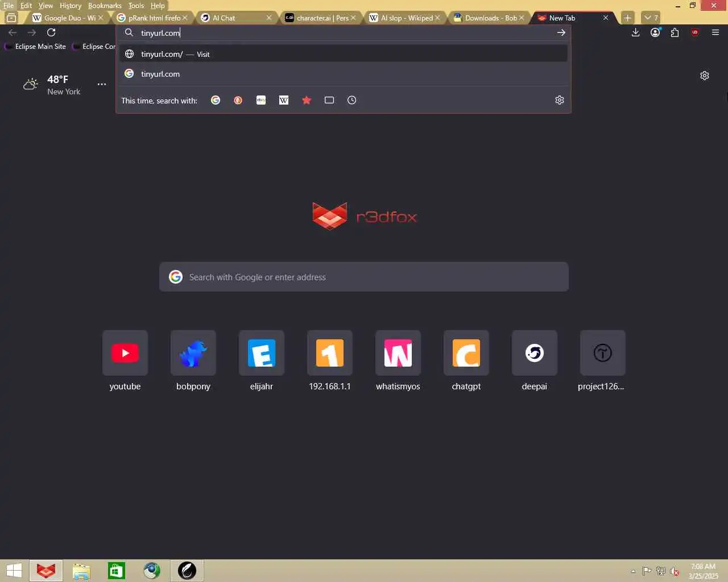The width and height of the screenshot is (728, 582).
Task: Close the AI Chat tab
Action: pyautogui.click(x=269, y=18)
